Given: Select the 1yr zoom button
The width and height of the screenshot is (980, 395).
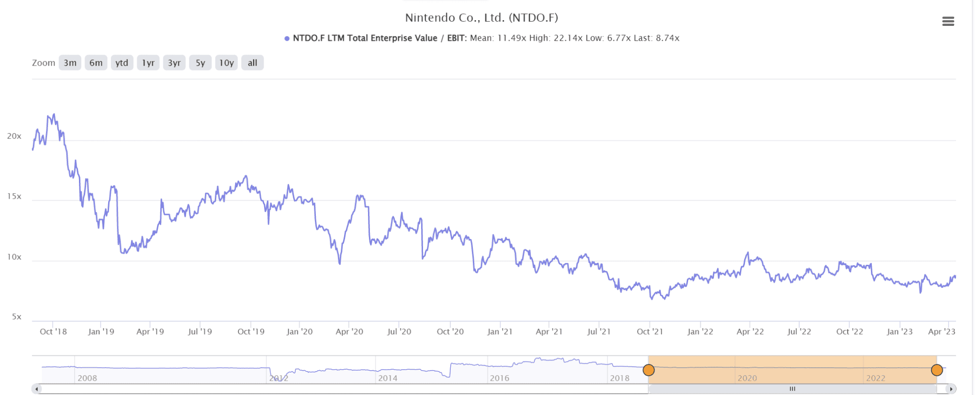Looking at the screenshot, I should coord(148,63).
